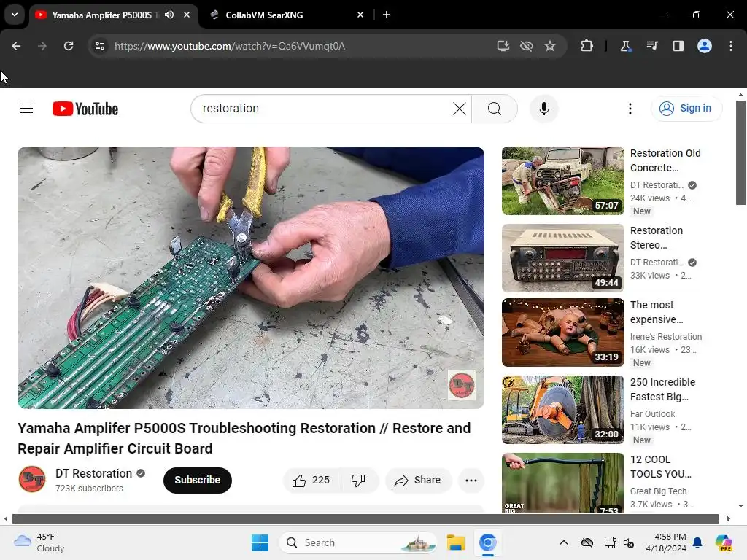Image resolution: width=747 pixels, height=560 pixels.
Task: Open the browser side panel
Action: 678,46
